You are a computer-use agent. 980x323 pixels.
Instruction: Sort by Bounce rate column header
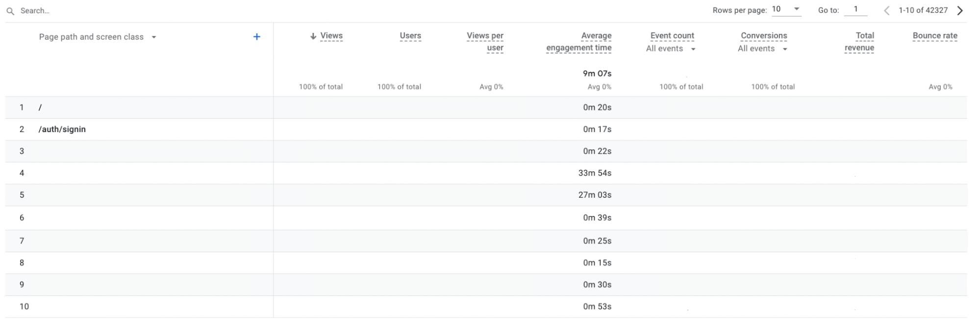click(x=934, y=36)
